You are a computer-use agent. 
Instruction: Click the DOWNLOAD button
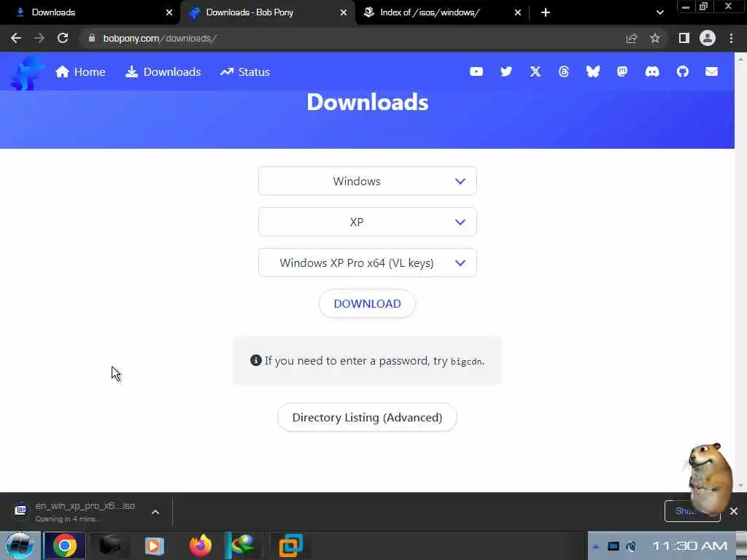(x=368, y=303)
